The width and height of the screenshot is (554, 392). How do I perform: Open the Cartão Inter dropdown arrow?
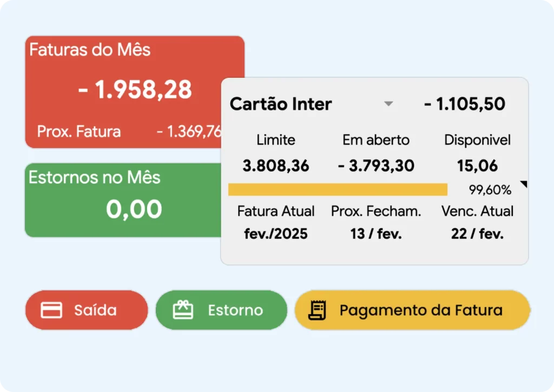pyautogui.click(x=388, y=104)
